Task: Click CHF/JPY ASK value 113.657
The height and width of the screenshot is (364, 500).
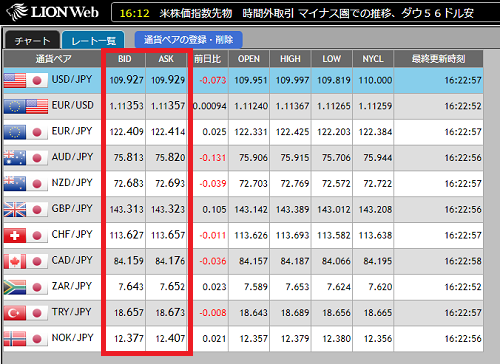Action: [168, 235]
